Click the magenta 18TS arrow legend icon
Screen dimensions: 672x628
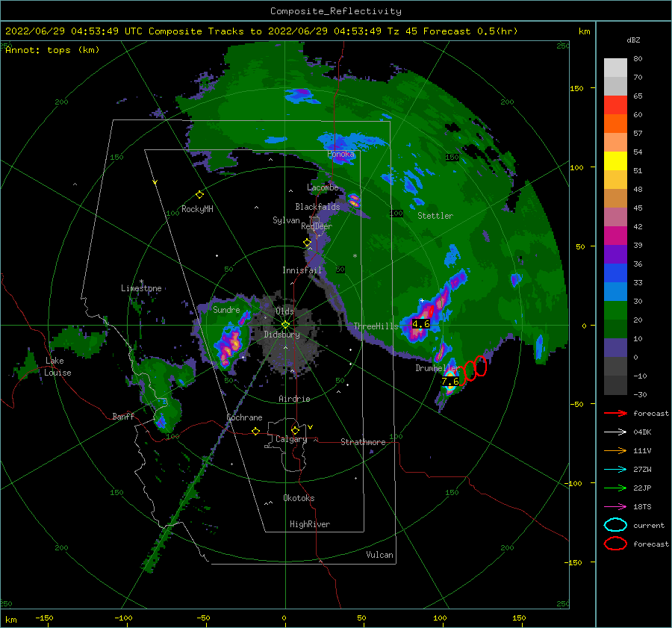615,507
